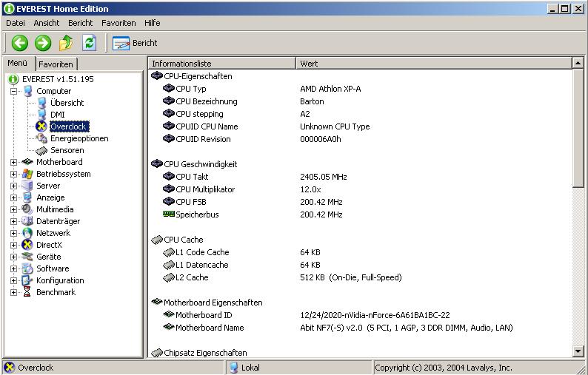Viewport: 588px width, 375px height.
Task: Click the Energieoptionen icon
Action: point(41,138)
